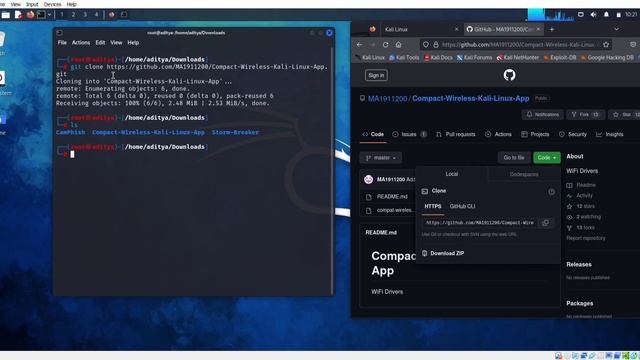Launch Firefox from the top panel
The height and width of the screenshot is (360, 640).
30,15
